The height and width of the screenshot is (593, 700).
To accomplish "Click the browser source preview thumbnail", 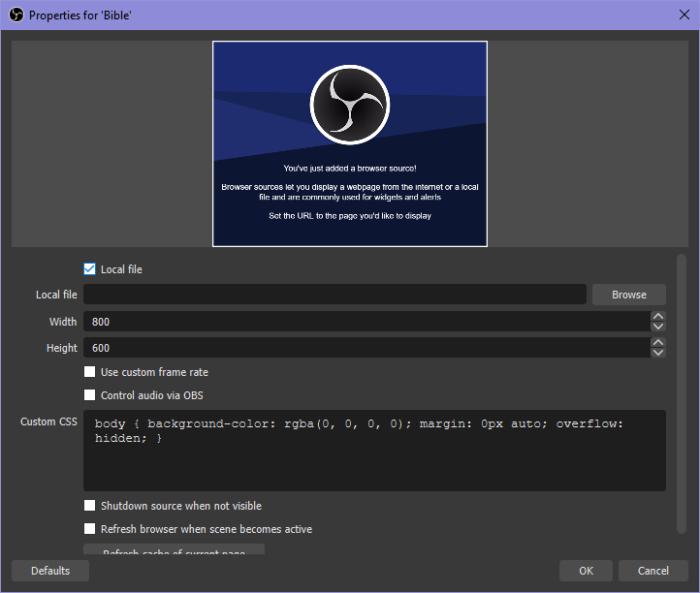I will coord(350,143).
